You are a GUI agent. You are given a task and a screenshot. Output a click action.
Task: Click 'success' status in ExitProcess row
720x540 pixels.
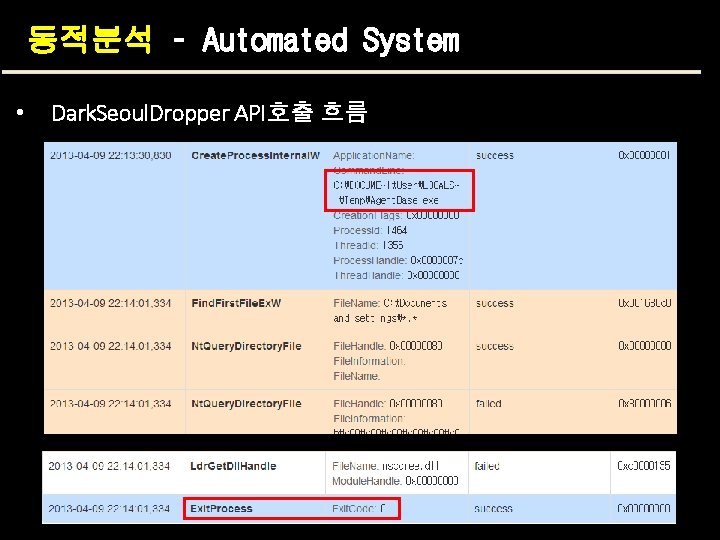coord(493,508)
